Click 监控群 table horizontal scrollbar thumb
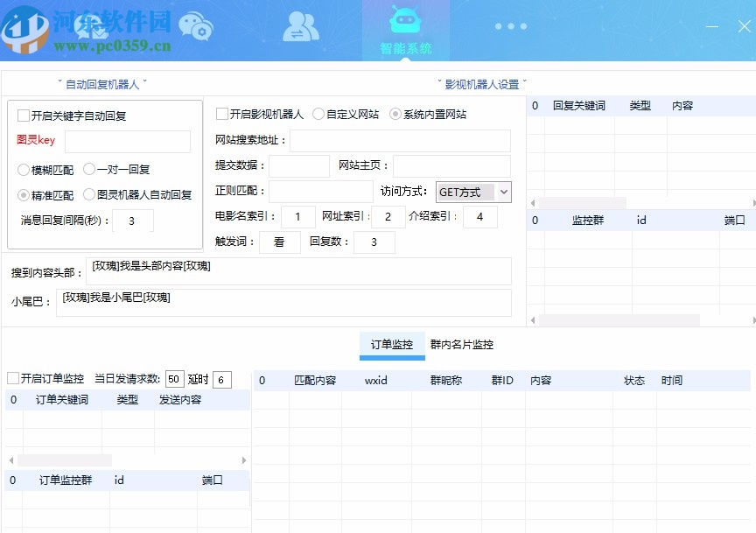Screen dimensions: 756x533 click(619, 319)
